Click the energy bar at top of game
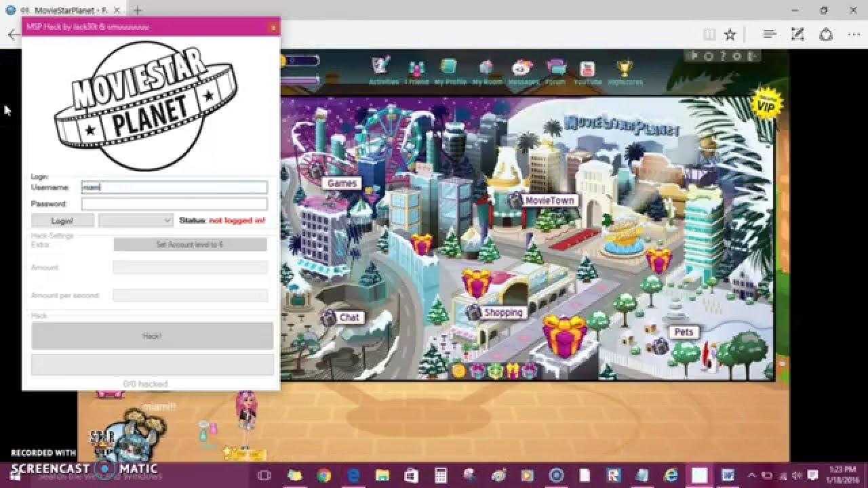 click(299, 80)
